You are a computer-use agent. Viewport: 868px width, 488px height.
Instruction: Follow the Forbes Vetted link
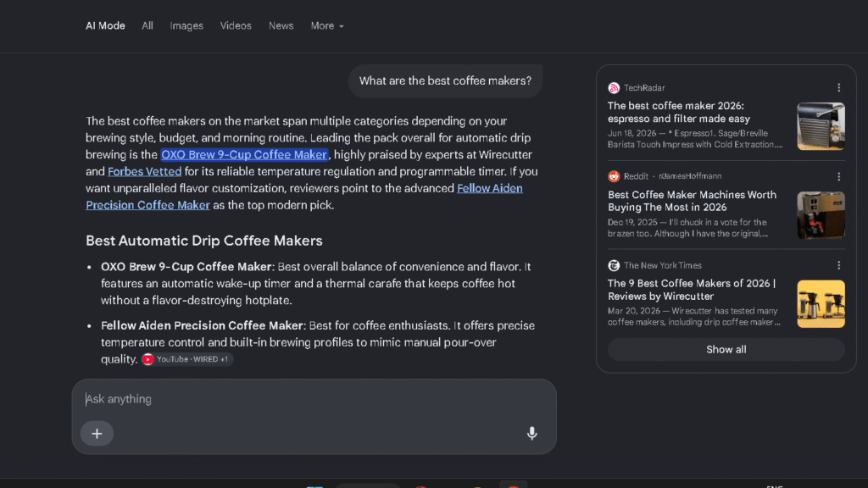point(144,171)
